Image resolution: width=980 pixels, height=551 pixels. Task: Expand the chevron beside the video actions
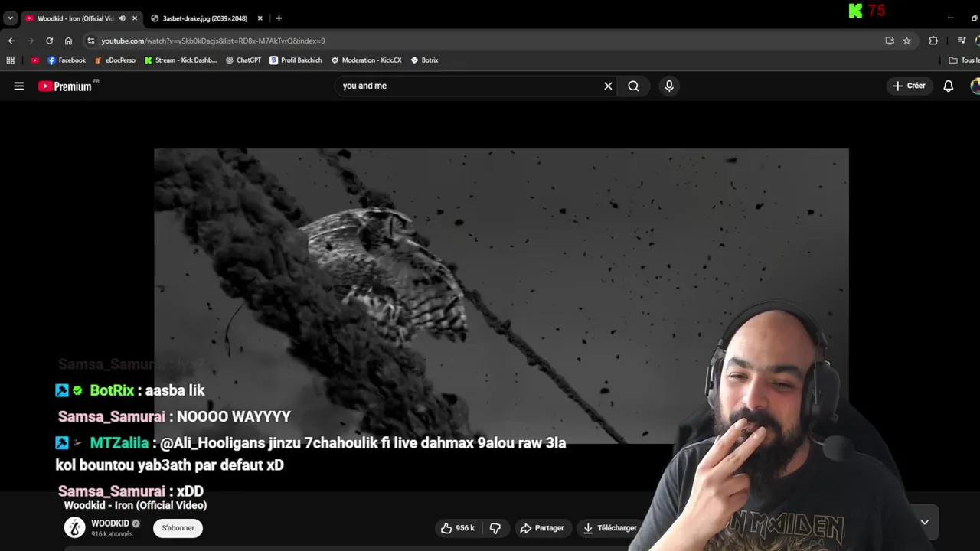[x=924, y=523]
